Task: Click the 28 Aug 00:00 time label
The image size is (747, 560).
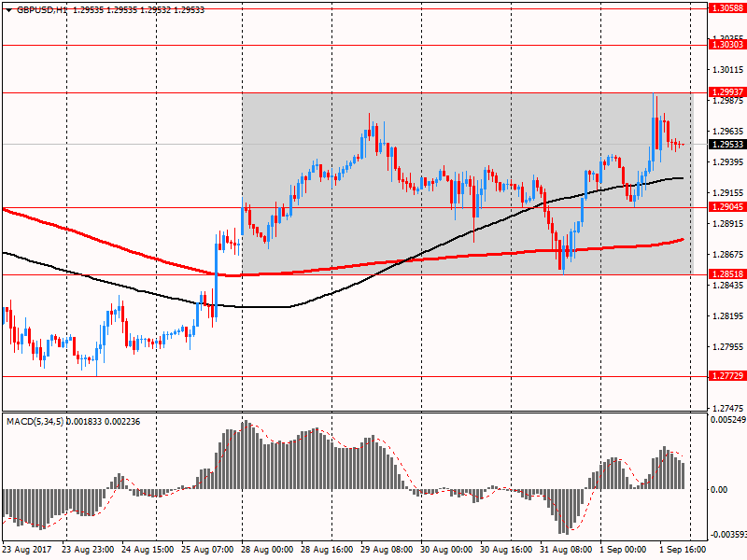Action: pyautogui.click(x=267, y=550)
